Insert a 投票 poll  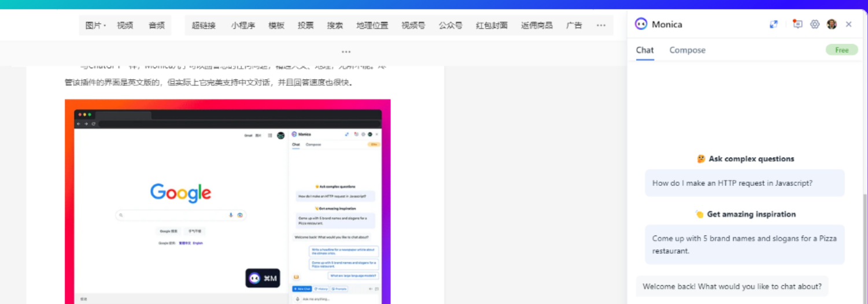point(306,25)
